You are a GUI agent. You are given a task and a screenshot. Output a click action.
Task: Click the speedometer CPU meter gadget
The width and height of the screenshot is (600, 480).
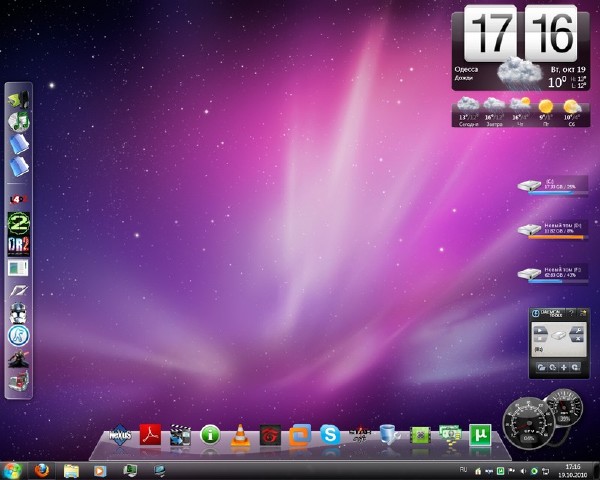click(x=528, y=425)
